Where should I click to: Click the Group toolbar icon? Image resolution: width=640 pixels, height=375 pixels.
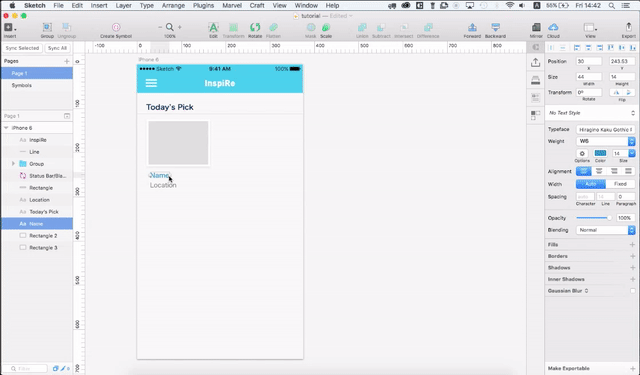coord(47,27)
